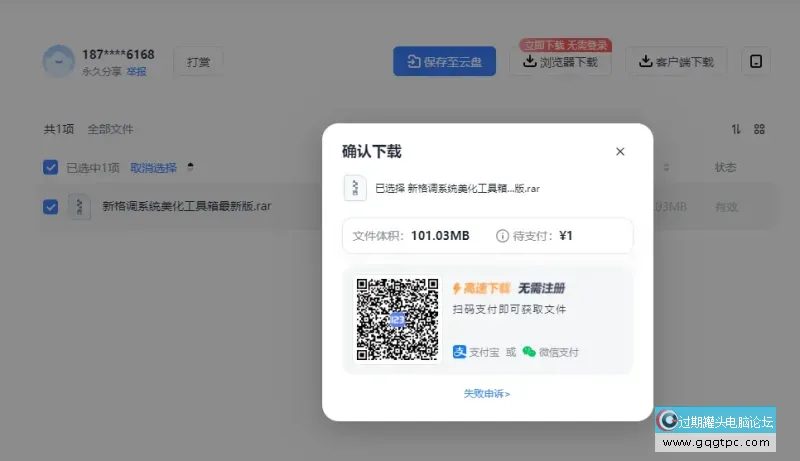Click the user avatar of 187****6168
800x461 pixels.
pyautogui.click(x=59, y=61)
